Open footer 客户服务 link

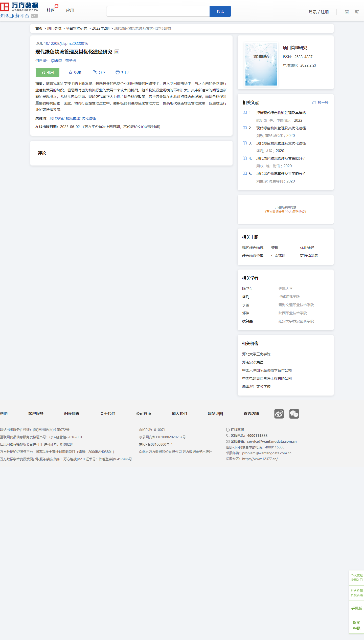[36, 414]
